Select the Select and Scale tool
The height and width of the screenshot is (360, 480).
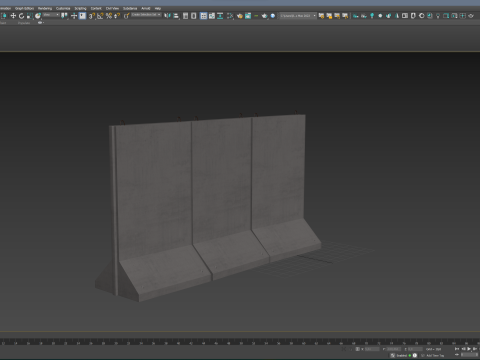click(29, 16)
